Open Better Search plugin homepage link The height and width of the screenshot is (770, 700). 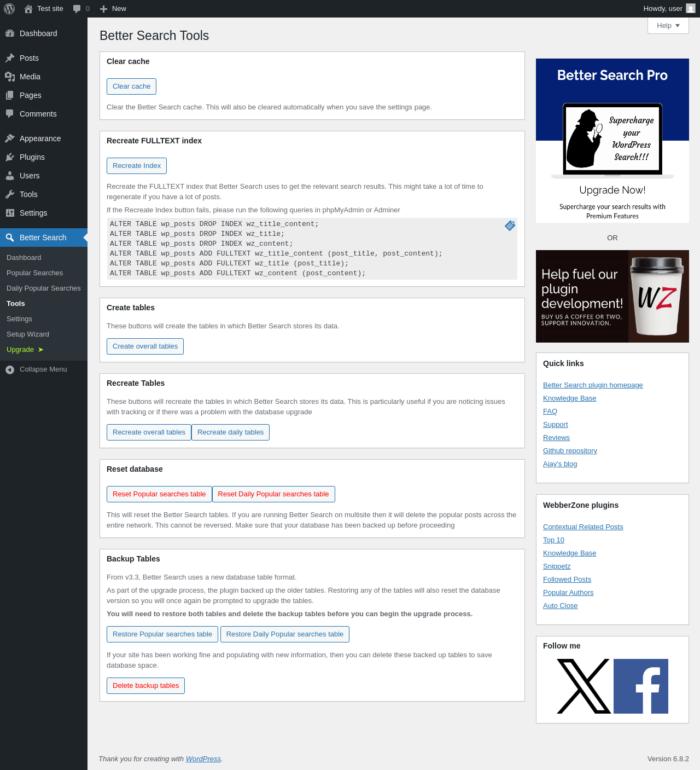[x=593, y=385]
